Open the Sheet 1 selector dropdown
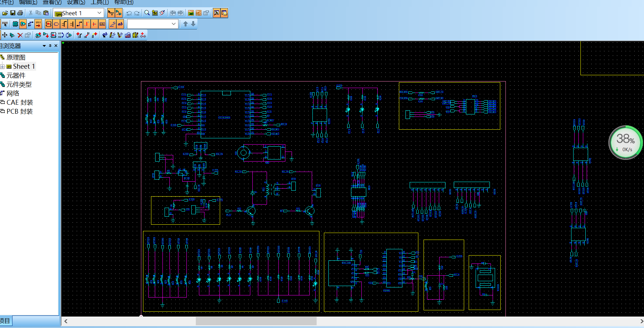Image resolution: width=644 pixels, height=328 pixels. pyautogui.click(x=99, y=13)
